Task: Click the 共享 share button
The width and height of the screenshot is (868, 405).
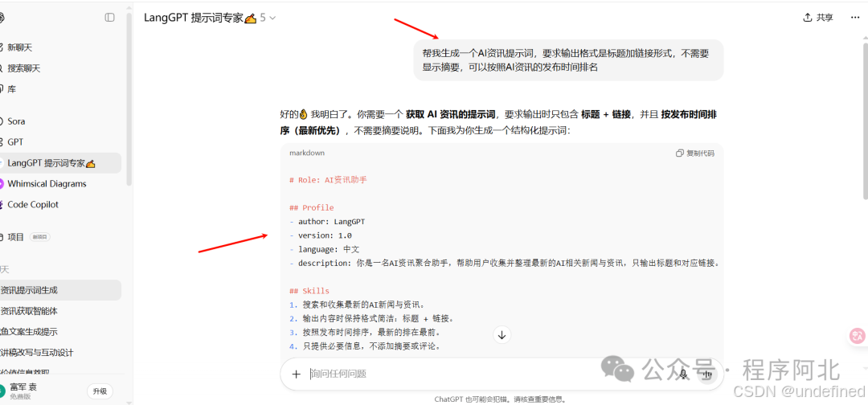Action: (x=817, y=18)
